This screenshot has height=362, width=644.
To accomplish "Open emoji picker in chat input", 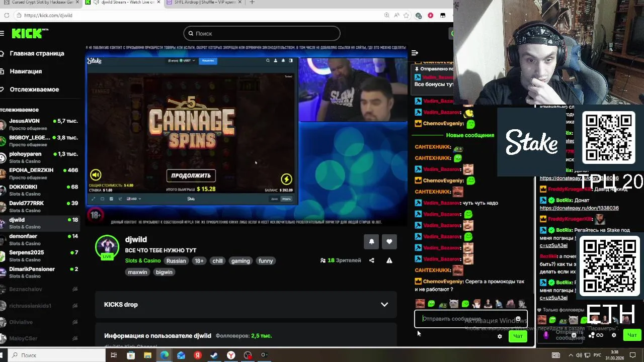I will 518,319.
